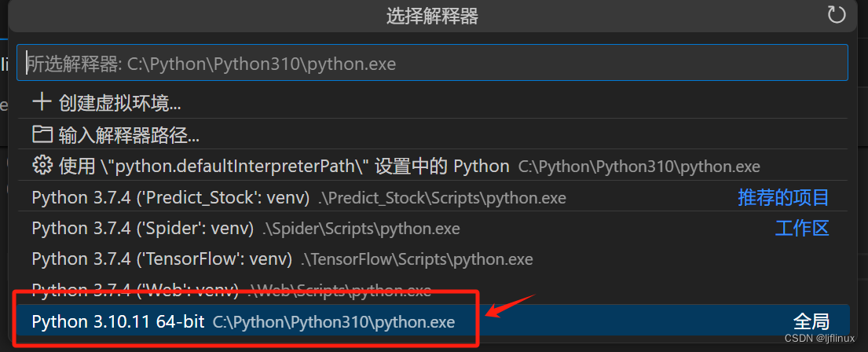868x352 pixels.
Task: Use python.defaultInterpreterPath setting Python entry
Action: [x=432, y=165]
